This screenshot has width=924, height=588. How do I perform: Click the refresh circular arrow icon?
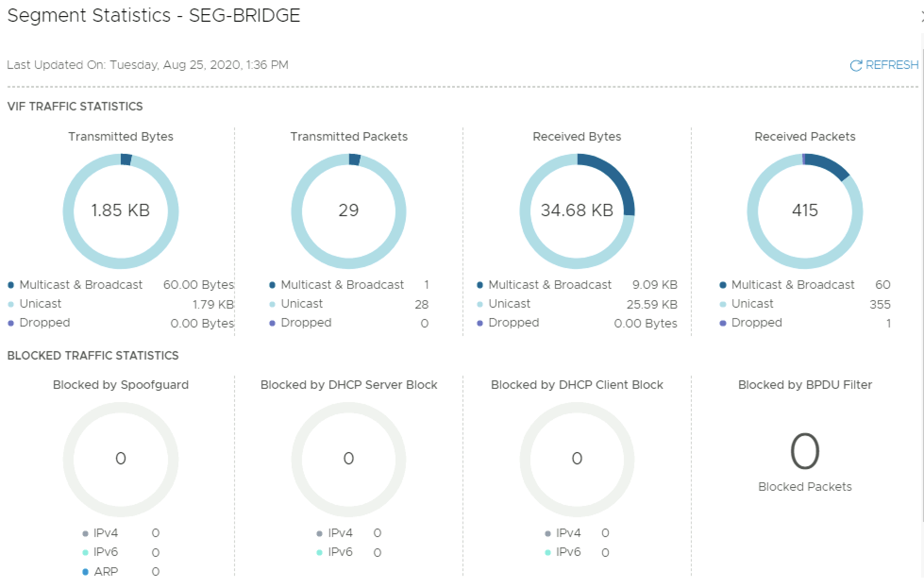[x=856, y=66]
